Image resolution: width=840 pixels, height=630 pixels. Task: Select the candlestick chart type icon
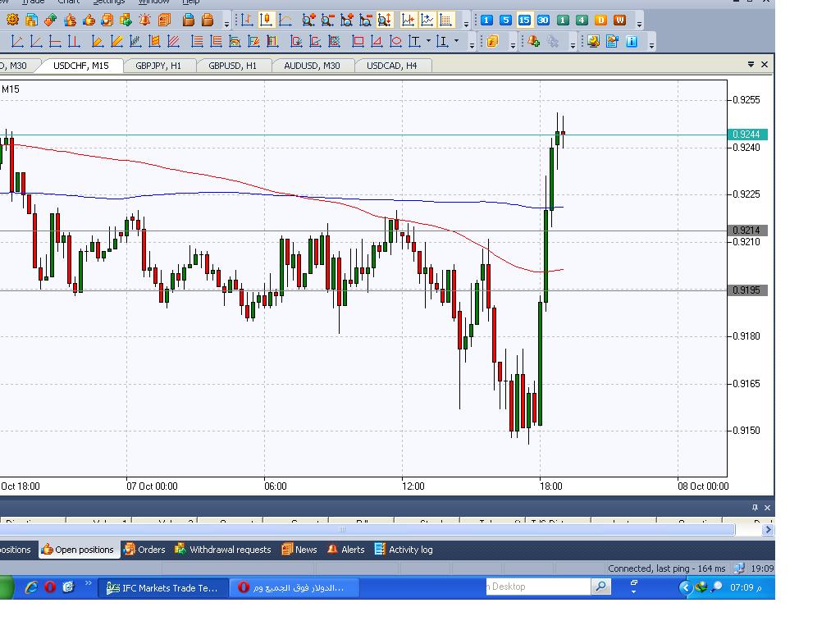[267, 21]
